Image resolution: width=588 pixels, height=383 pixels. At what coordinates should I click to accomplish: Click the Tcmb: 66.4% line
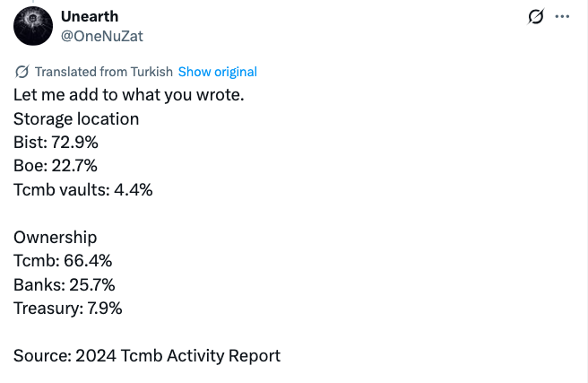[x=63, y=261]
